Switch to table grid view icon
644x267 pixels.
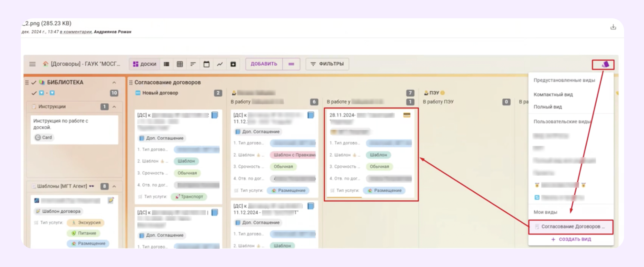pos(180,64)
